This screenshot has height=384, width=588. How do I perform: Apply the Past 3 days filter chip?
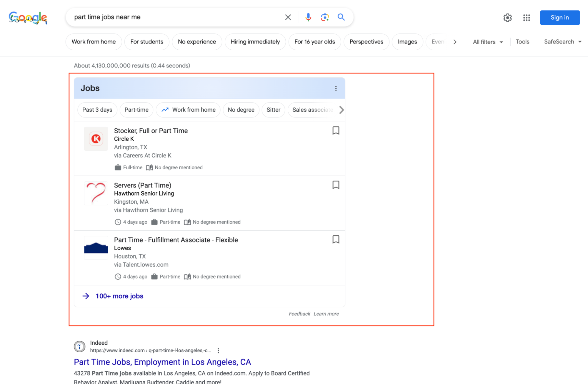point(97,110)
